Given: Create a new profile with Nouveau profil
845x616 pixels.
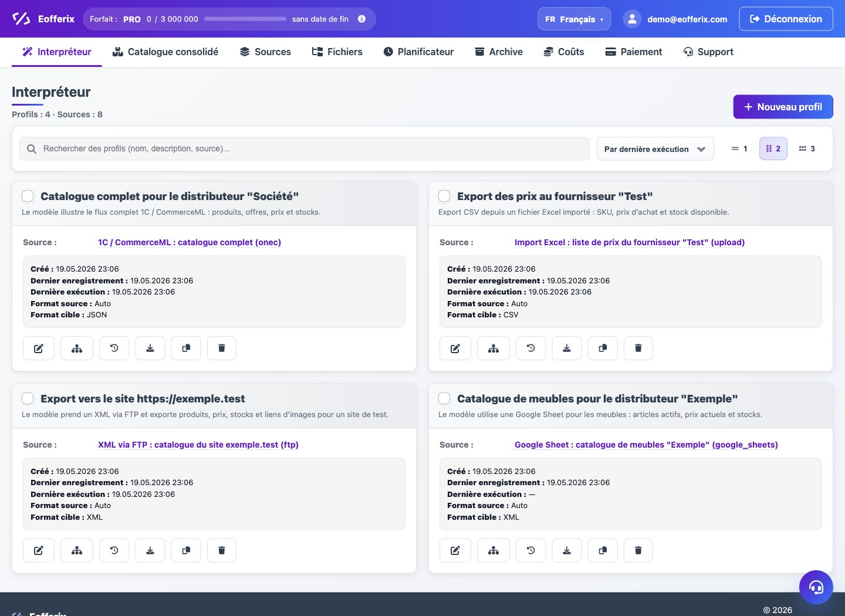Looking at the screenshot, I should pos(783,107).
